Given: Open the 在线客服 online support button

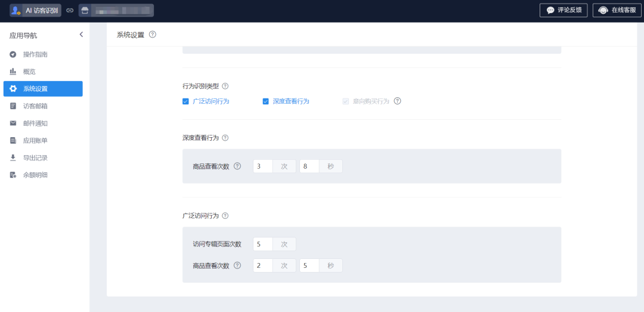Looking at the screenshot, I should click(x=617, y=10).
